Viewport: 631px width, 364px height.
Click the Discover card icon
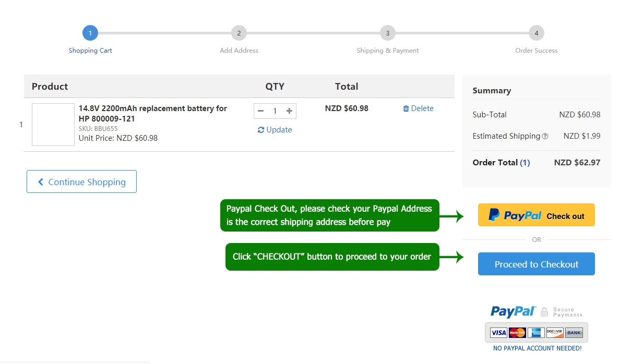coord(554,333)
